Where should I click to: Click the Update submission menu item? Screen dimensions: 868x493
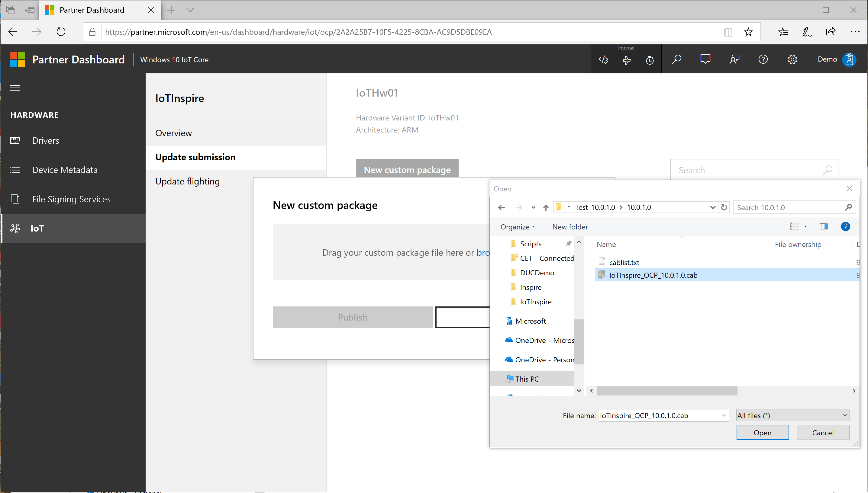pos(195,157)
